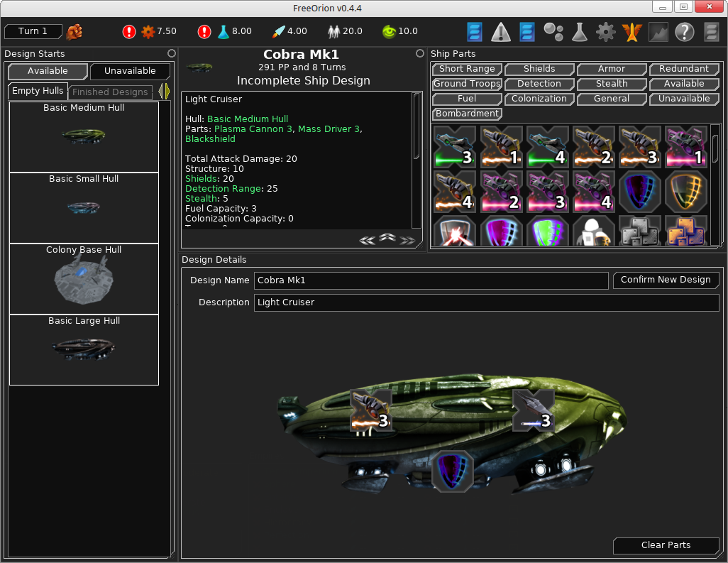Open the Mass Driver 3 link
This screenshot has width=728, height=563.
point(329,129)
